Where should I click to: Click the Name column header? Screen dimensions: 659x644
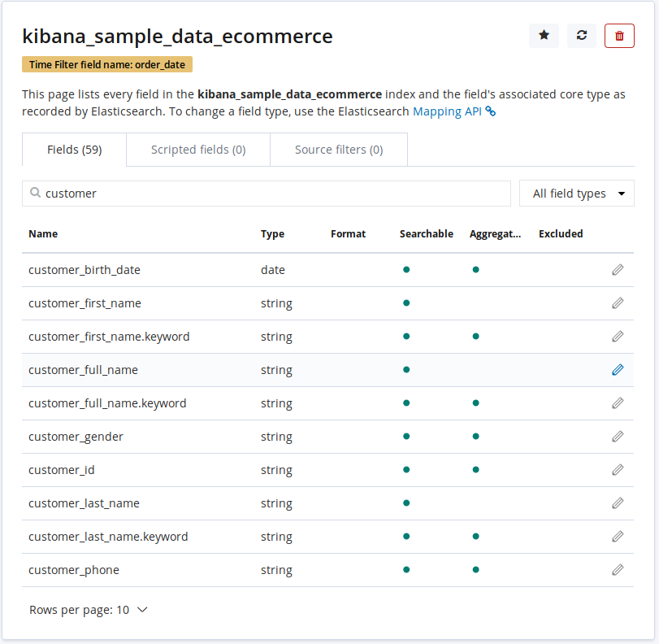[43, 233]
